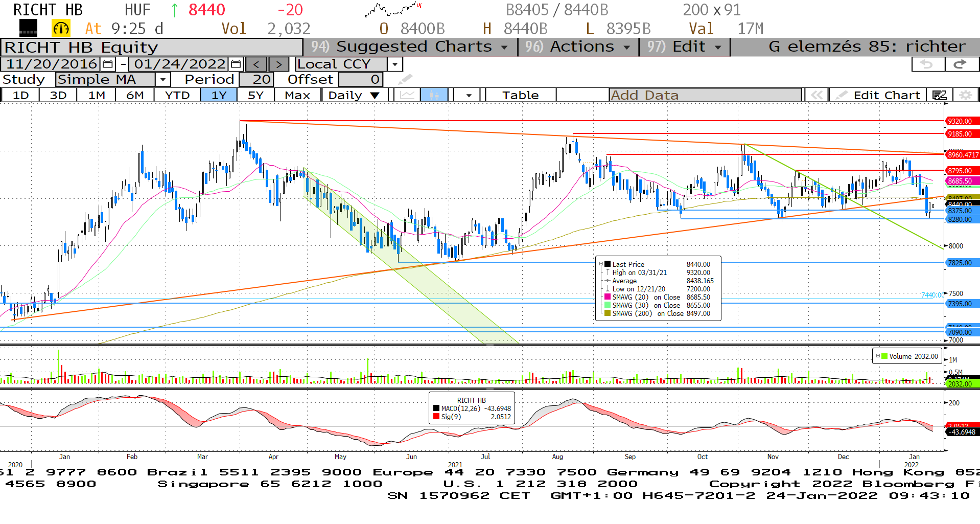Open the chart annotations checklist icon
980x524 pixels.
(x=939, y=95)
